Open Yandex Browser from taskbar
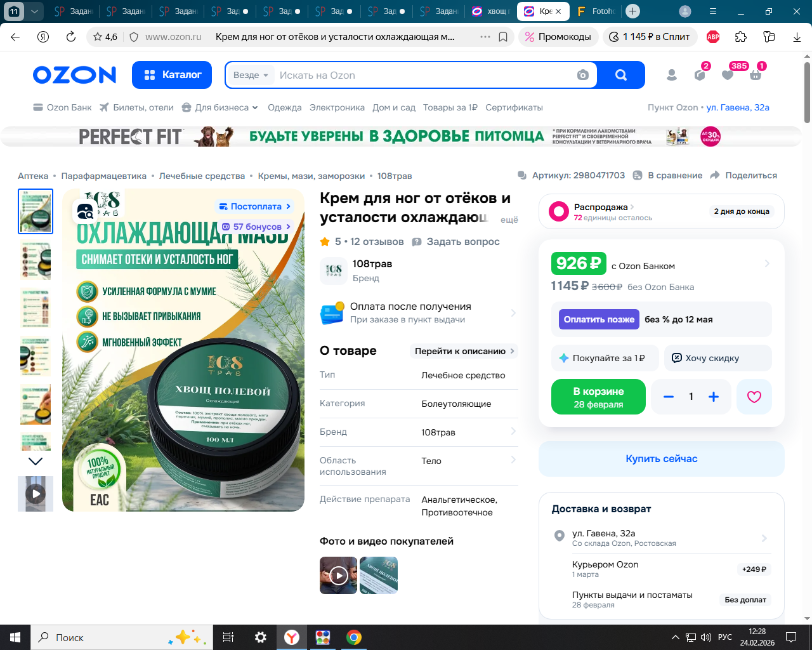Image resolution: width=812 pixels, height=650 pixels. click(x=292, y=637)
